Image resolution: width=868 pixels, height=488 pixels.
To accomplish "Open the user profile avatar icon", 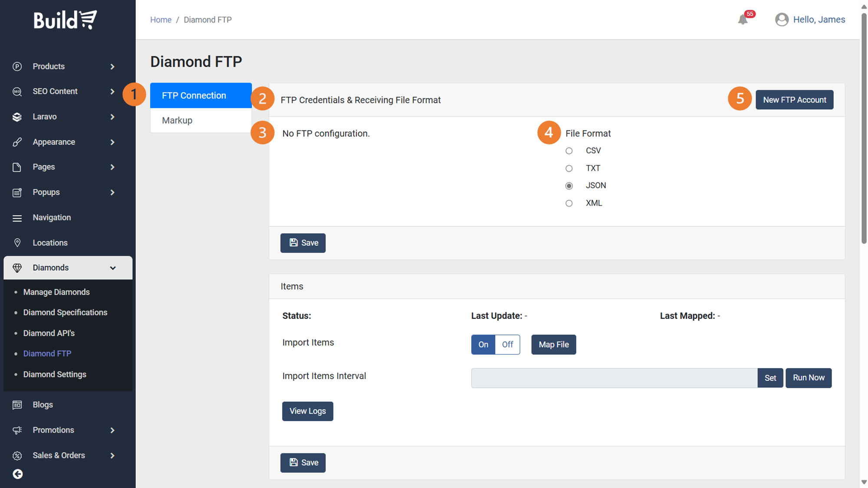I will pos(782,20).
